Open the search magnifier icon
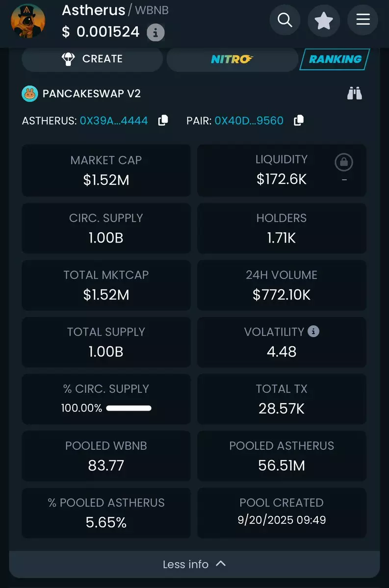 click(x=285, y=20)
